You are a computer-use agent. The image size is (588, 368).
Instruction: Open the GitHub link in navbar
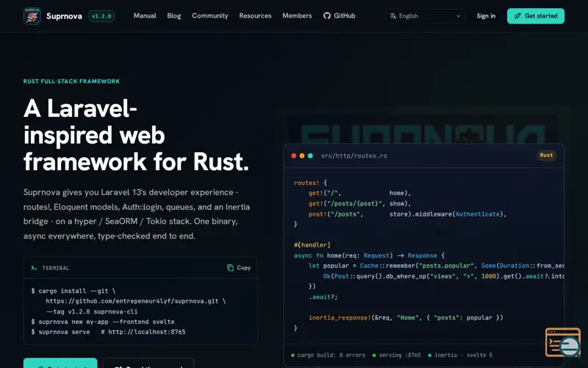(x=340, y=15)
